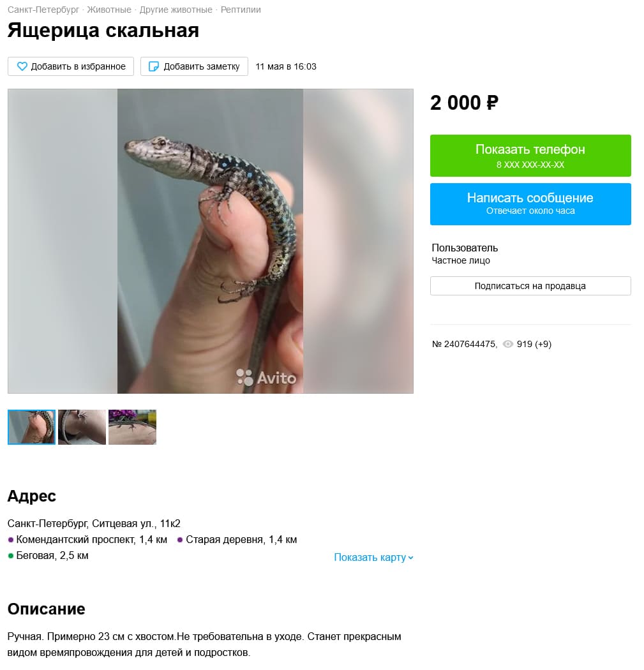
Task: Click the heart icon for favorites
Action: click(x=22, y=66)
